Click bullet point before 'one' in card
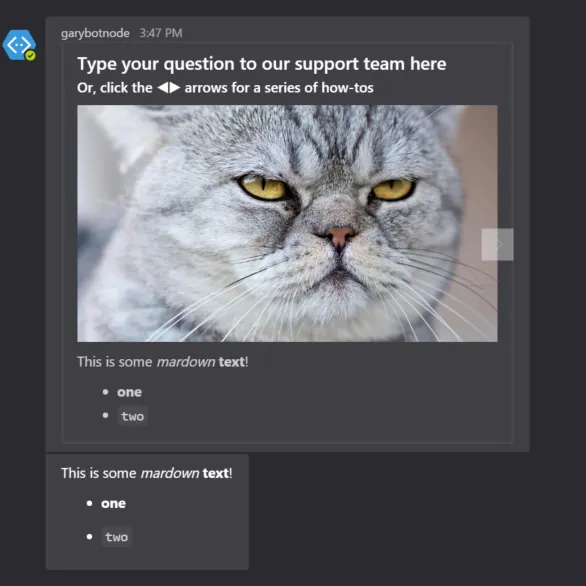The width and height of the screenshot is (586, 586). (105, 392)
